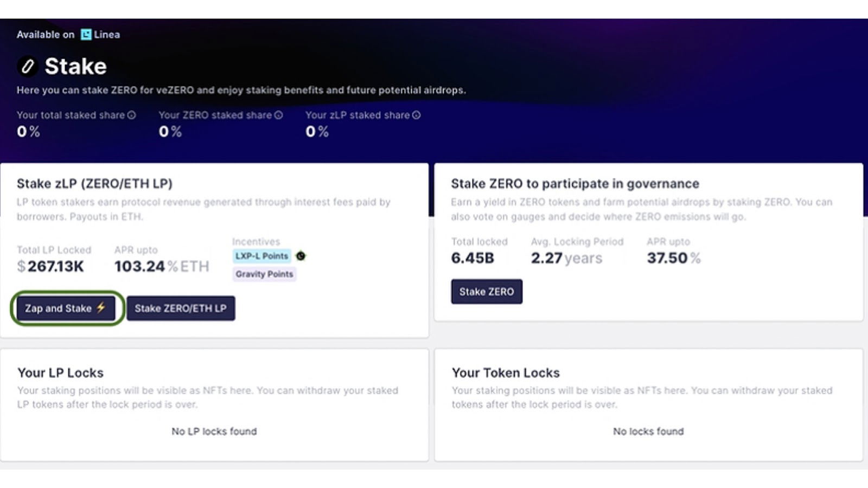Click the Stake ZERO/ETH LP button
This screenshot has width=868, height=488.
[181, 308]
